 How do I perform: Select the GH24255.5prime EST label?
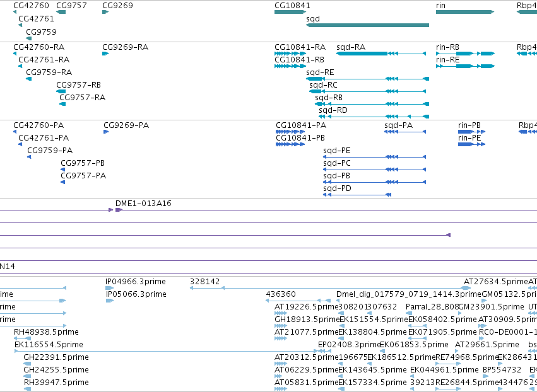point(56,370)
